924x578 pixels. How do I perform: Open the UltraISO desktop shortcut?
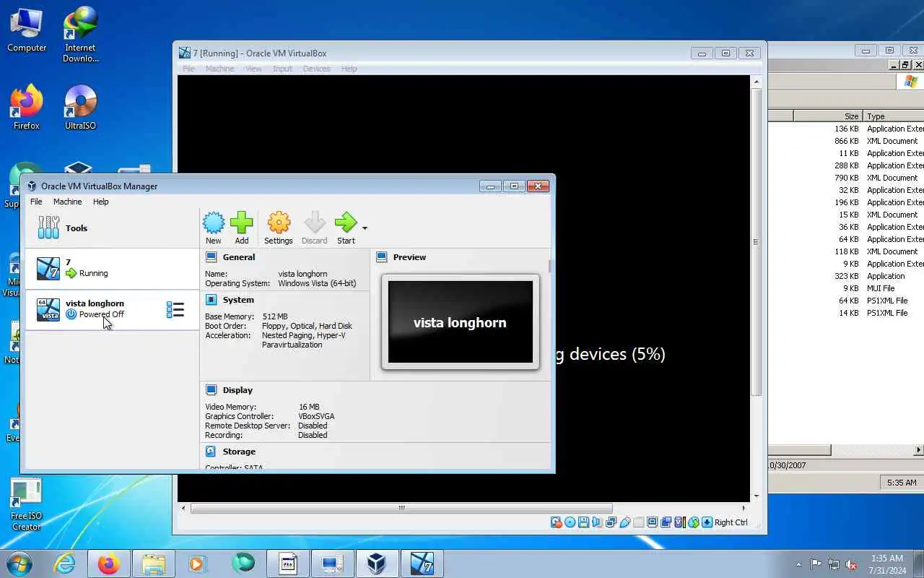80,107
